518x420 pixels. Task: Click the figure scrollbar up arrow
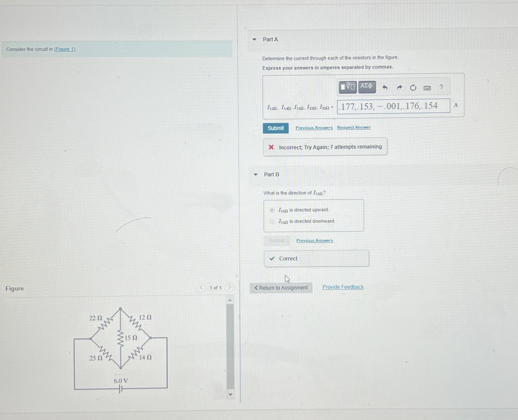click(x=230, y=300)
